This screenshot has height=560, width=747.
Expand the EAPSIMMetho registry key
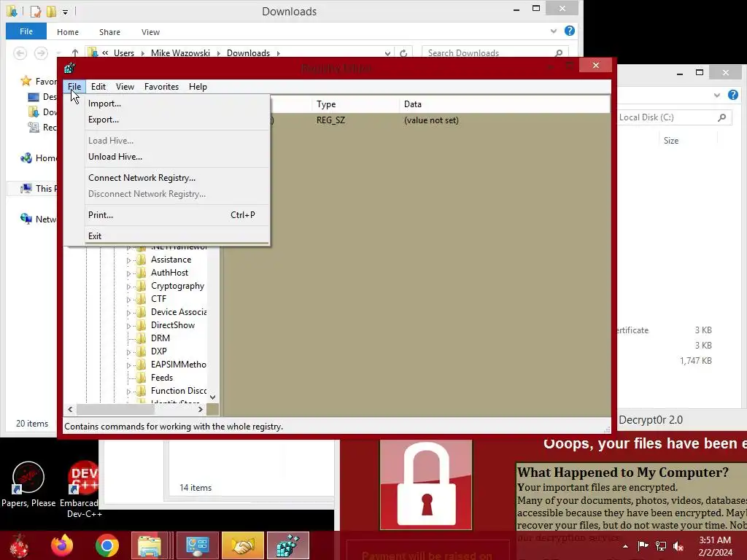[x=128, y=365]
